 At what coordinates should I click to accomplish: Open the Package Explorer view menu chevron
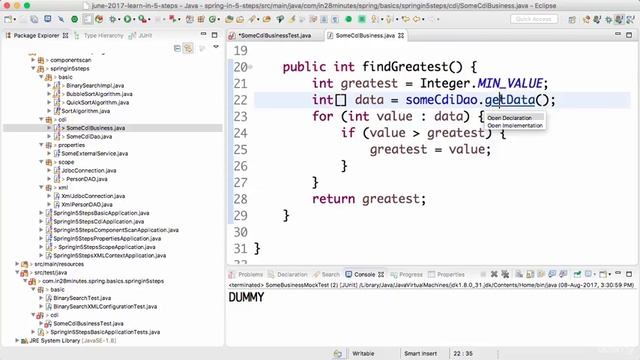(x=216, y=47)
